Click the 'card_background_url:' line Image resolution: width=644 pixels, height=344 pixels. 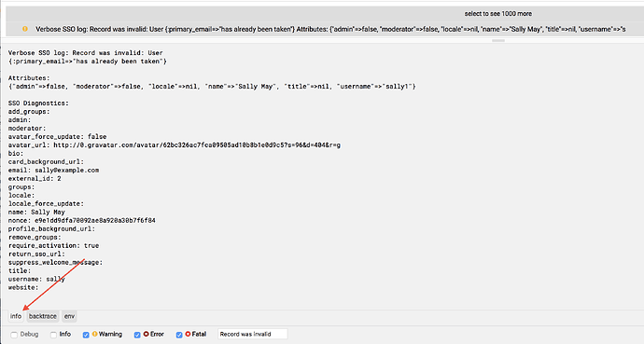[46, 161]
